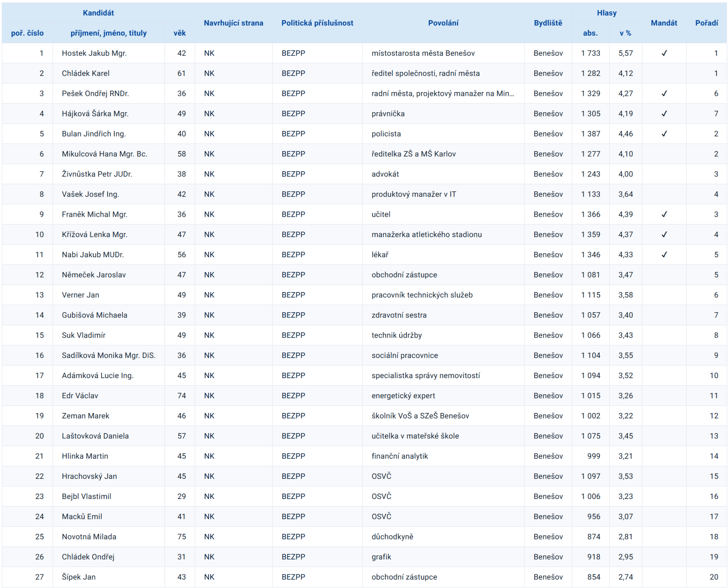The width and height of the screenshot is (728, 588).
Task: Click occupation 'důchodkyně' in Novotná Milada's row
Action: [392, 536]
